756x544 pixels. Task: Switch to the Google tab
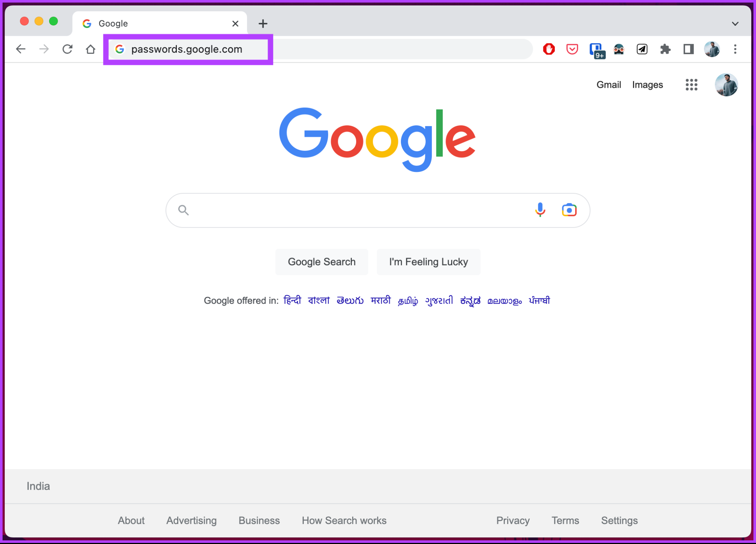148,23
